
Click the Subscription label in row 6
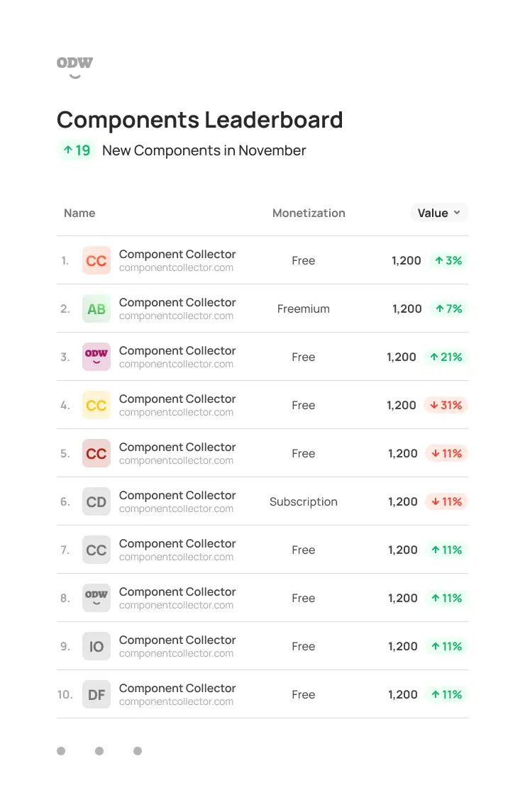[x=303, y=501]
